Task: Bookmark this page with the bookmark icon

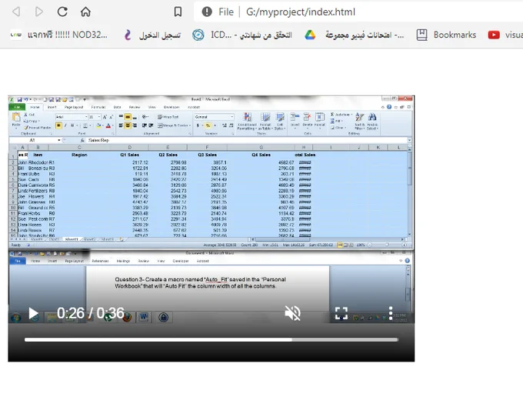Action: [178, 12]
